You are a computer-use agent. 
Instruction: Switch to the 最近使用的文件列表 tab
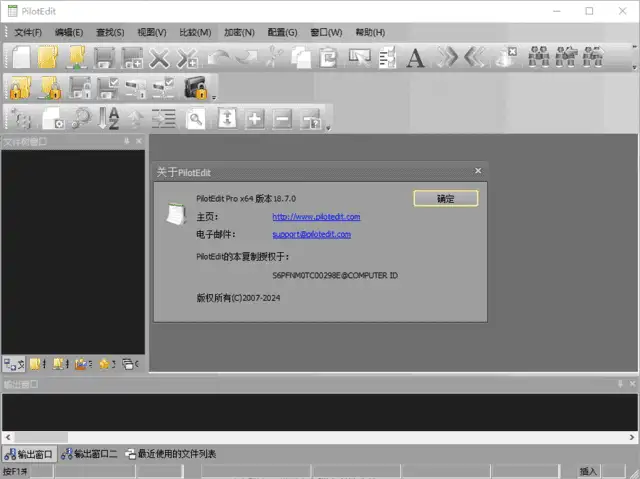pos(171,454)
